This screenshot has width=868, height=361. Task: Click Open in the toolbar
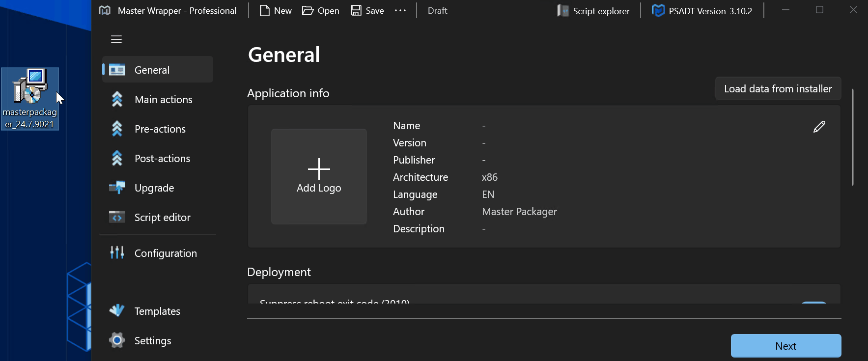point(320,11)
